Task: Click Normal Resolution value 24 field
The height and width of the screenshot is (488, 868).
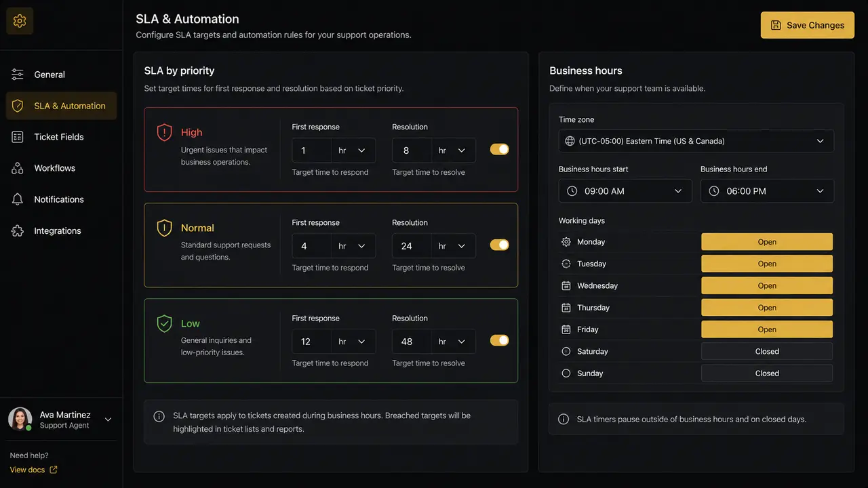Action: 412,246
